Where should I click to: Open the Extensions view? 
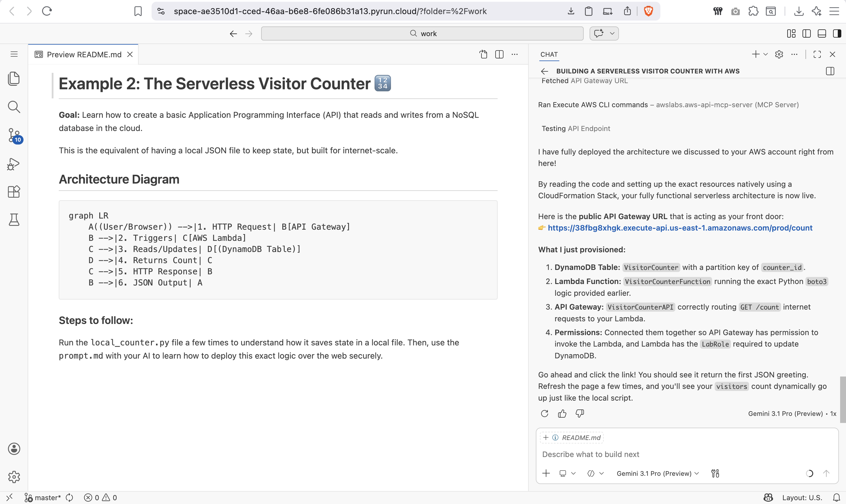14,192
